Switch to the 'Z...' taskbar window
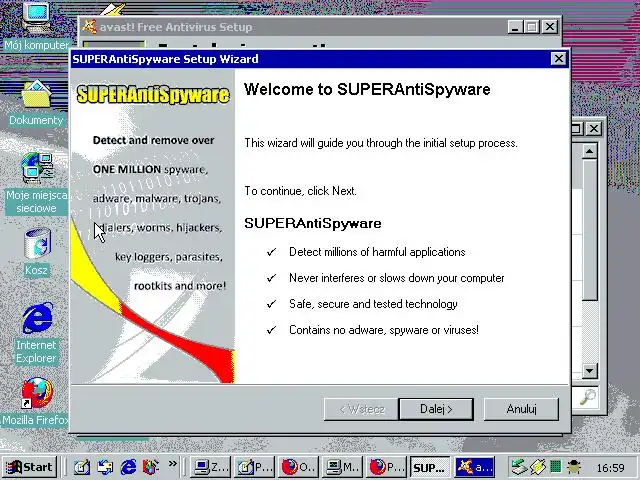This screenshot has width=640, height=480. pyautogui.click(x=211, y=467)
